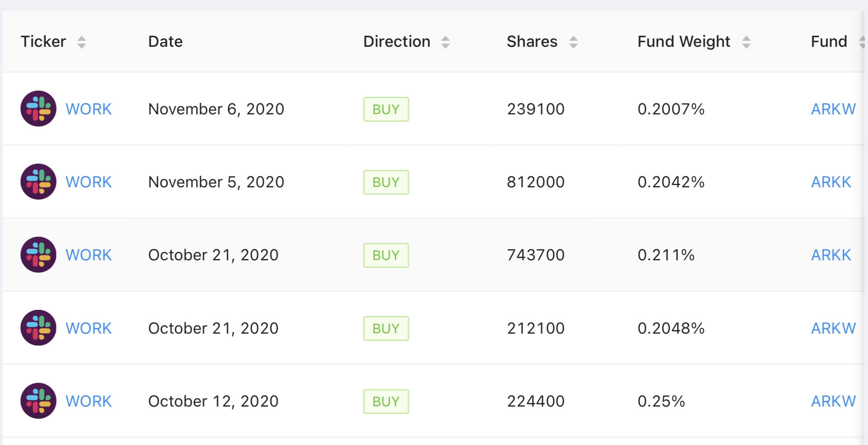Click BUY tag in October 12 row
Image resolution: width=868 pixels, height=445 pixels.
pos(386,402)
